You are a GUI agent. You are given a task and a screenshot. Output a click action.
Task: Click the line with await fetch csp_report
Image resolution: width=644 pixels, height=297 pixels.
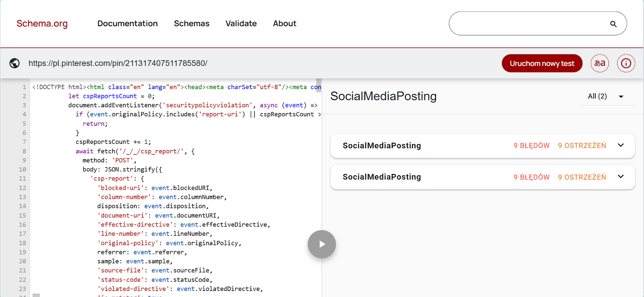click(135, 151)
